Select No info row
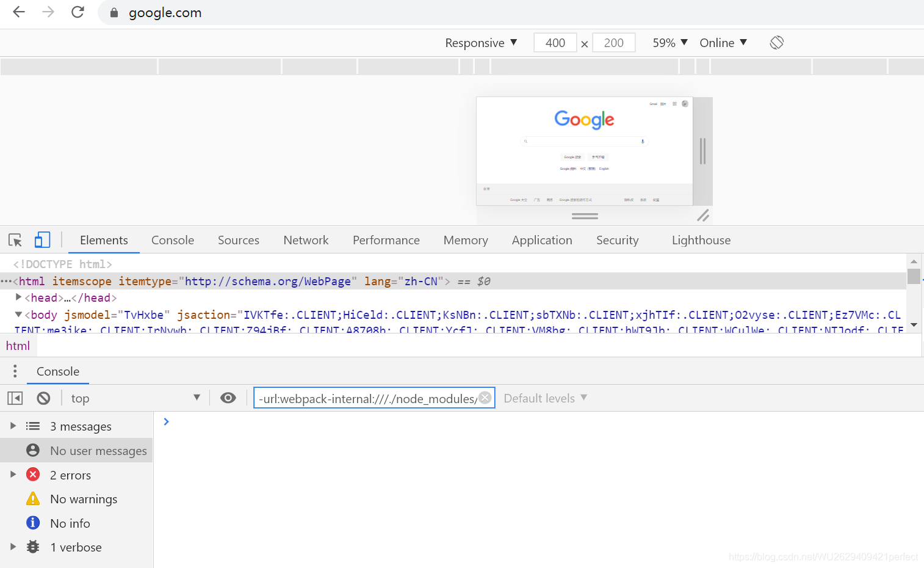This screenshot has height=568, width=924. [77, 523]
